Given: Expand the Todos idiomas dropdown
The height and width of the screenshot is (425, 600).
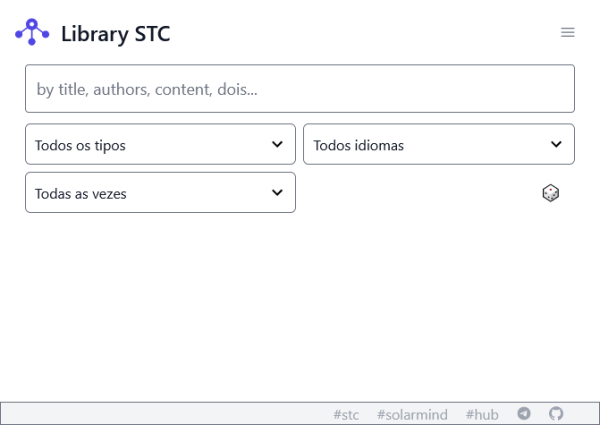Looking at the screenshot, I should 439,144.
